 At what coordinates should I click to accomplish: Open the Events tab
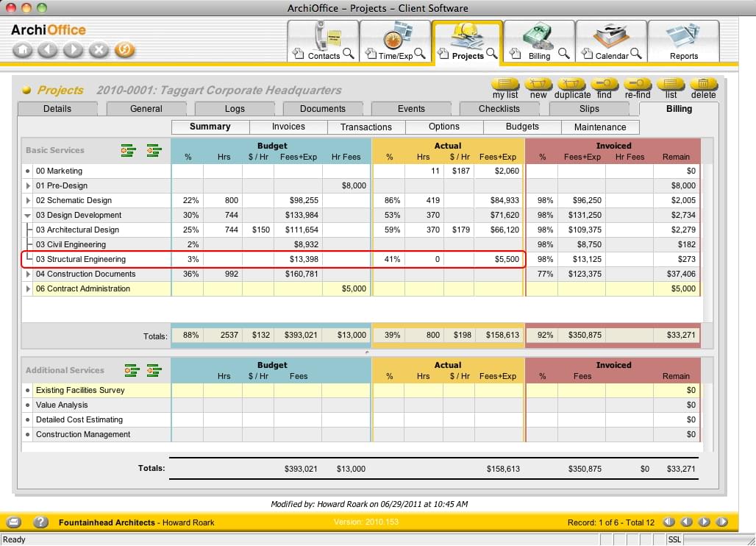[x=411, y=109]
